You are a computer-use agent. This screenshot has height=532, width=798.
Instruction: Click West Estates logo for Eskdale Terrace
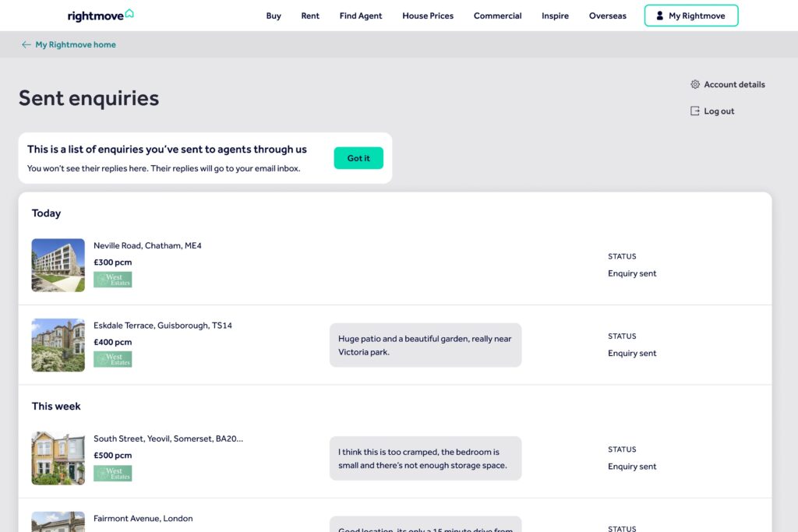pyautogui.click(x=112, y=359)
